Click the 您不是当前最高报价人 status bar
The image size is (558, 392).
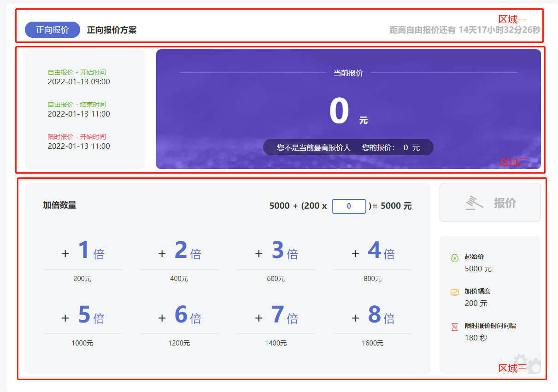348,147
